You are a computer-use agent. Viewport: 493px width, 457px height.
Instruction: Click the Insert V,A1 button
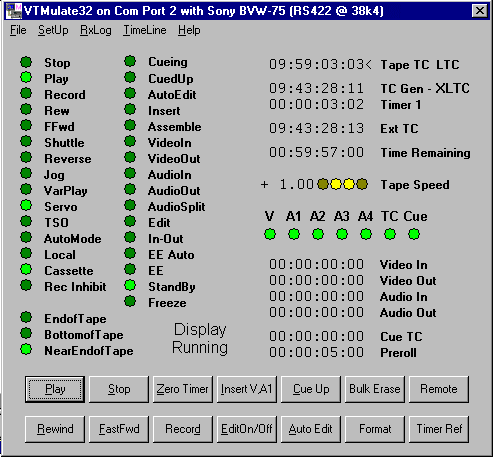click(247, 389)
